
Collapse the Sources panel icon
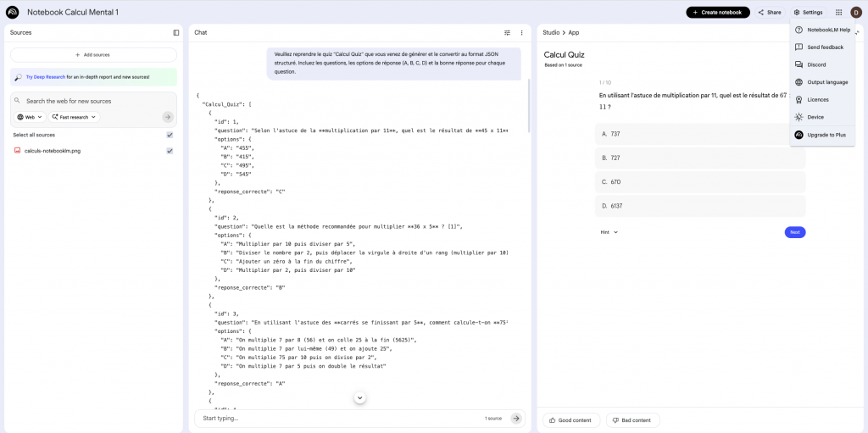click(x=176, y=32)
